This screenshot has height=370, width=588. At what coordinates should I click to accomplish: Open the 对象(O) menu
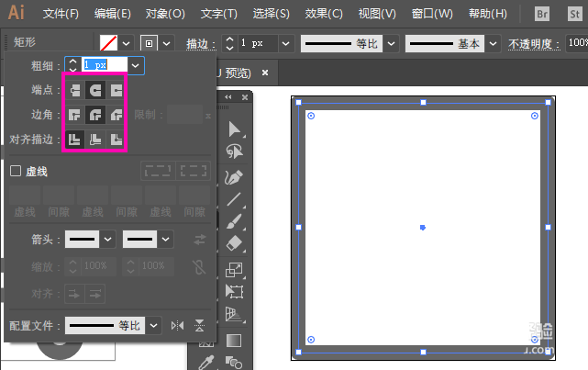(x=165, y=14)
